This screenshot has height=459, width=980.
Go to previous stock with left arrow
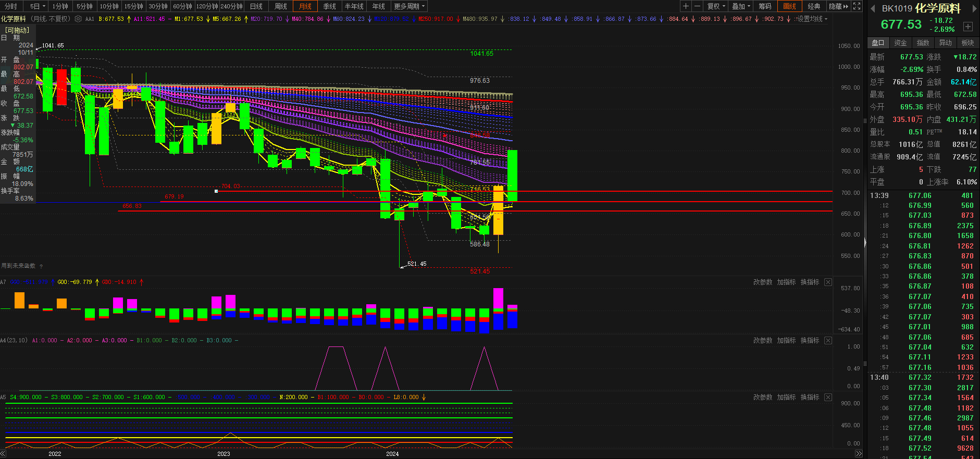coord(873,8)
